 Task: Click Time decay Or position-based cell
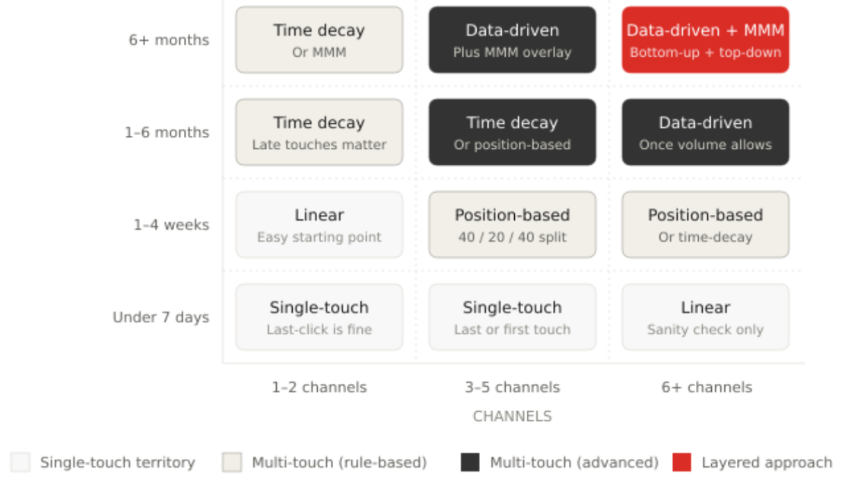(x=512, y=132)
